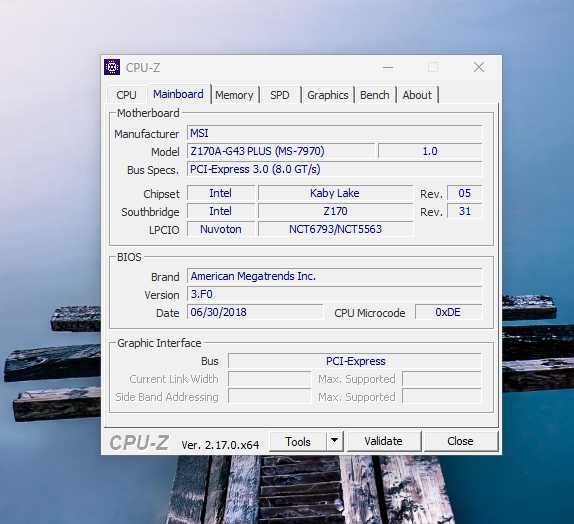Click the Close button at bottom
Screen dimensions: 574x524
(x=460, y=442)
